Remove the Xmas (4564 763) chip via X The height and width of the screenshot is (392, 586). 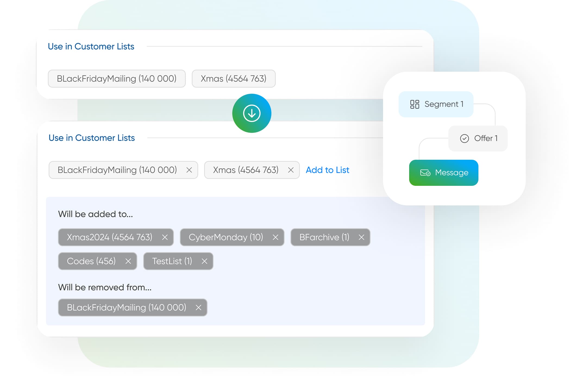(290, 170)
